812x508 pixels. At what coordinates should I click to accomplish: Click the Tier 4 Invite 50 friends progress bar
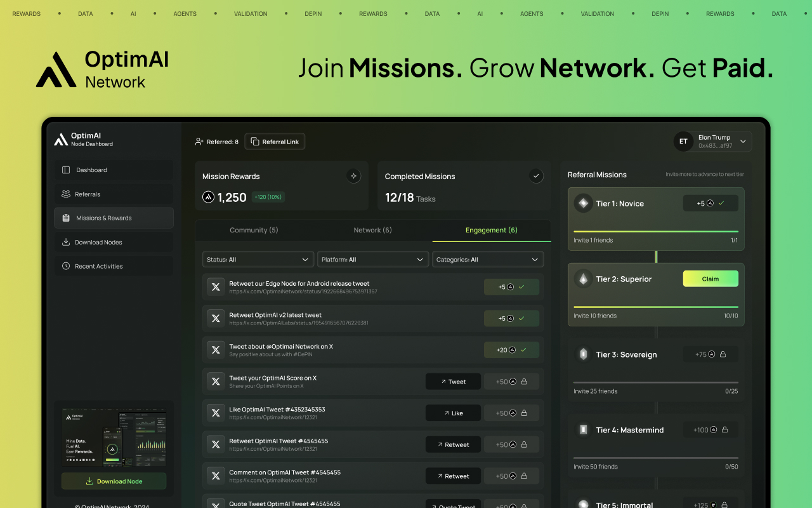tap(656, 458)
